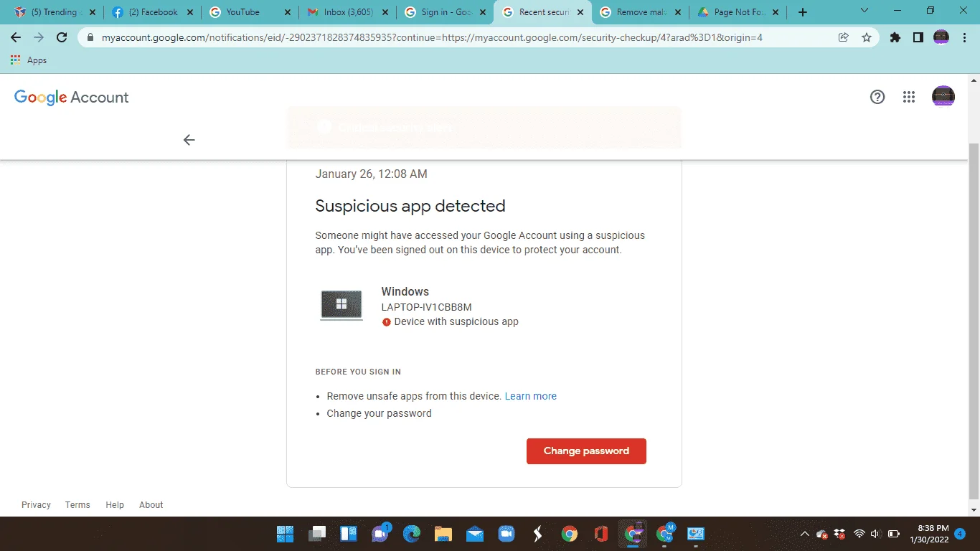Image resolution: width=980 pixels, height=551 pixels.
Task: Close the Facebook tab
Action: (189, 12)
